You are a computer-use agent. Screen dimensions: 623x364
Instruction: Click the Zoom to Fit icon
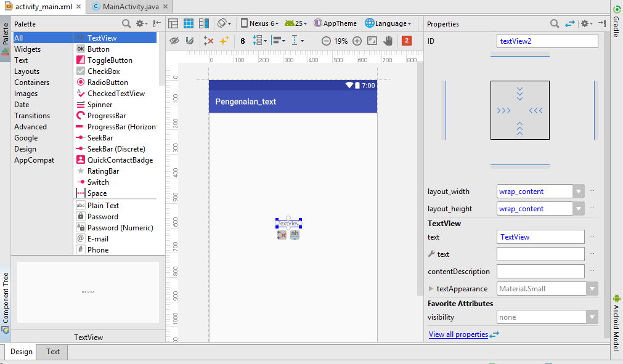coord(371,41)
